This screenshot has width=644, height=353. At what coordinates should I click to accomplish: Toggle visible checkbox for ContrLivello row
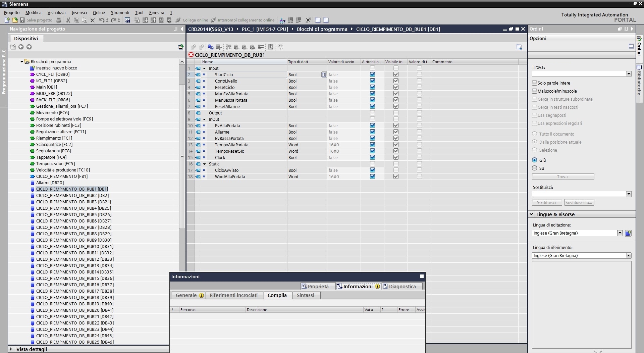[x=396, y=81]
